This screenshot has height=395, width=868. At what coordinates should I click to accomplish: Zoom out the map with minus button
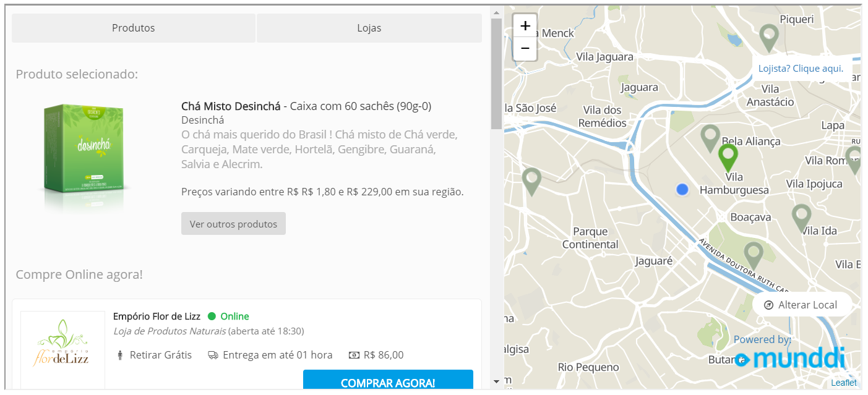tap(525, 48)
